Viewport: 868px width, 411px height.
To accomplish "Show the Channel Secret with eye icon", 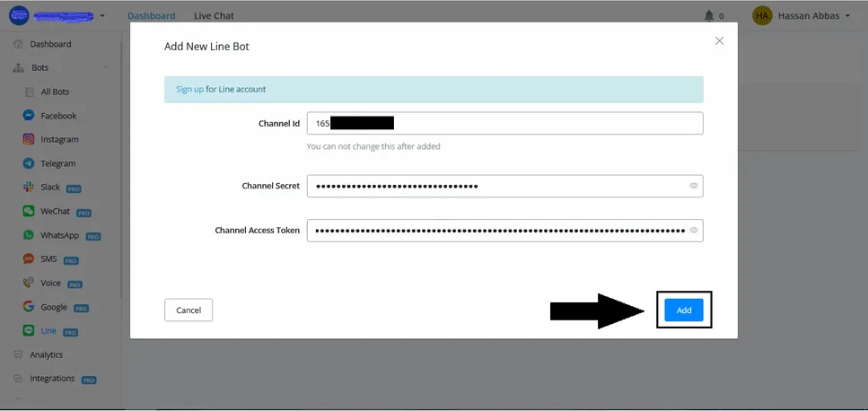I will click(x=694, y=186).
